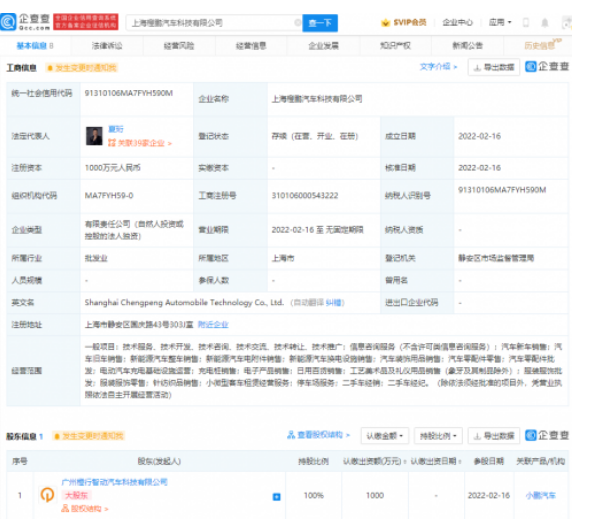The height and width of the screenshot is (520, 615).
Task: Click the 文字介绍 link
Action: click(438, 67)
